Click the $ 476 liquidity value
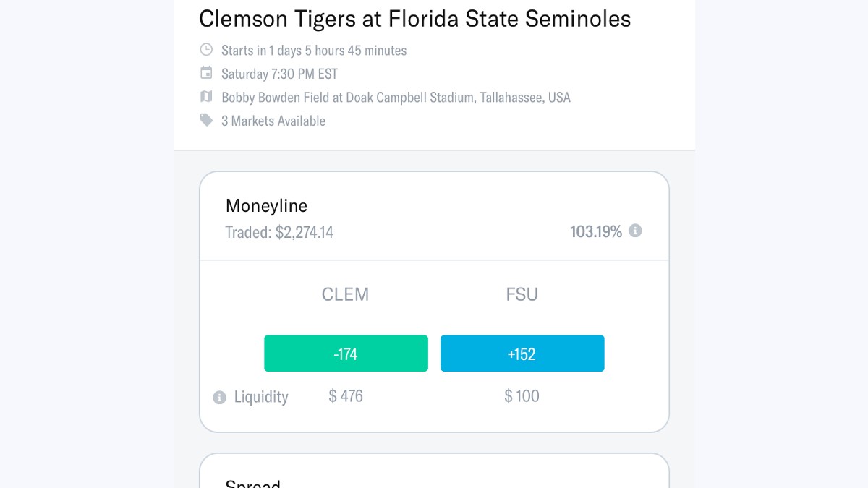Viewport: 868px width, 488px height. point(346,396)
